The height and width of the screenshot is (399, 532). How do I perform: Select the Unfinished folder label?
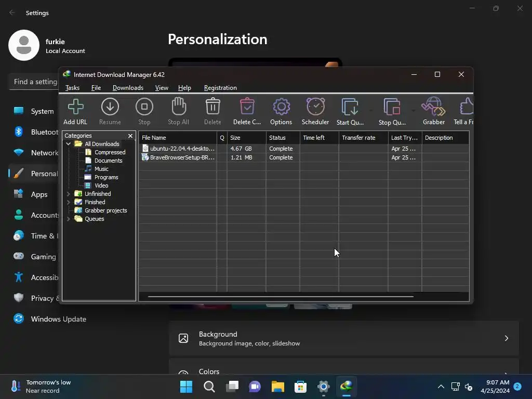98,194
